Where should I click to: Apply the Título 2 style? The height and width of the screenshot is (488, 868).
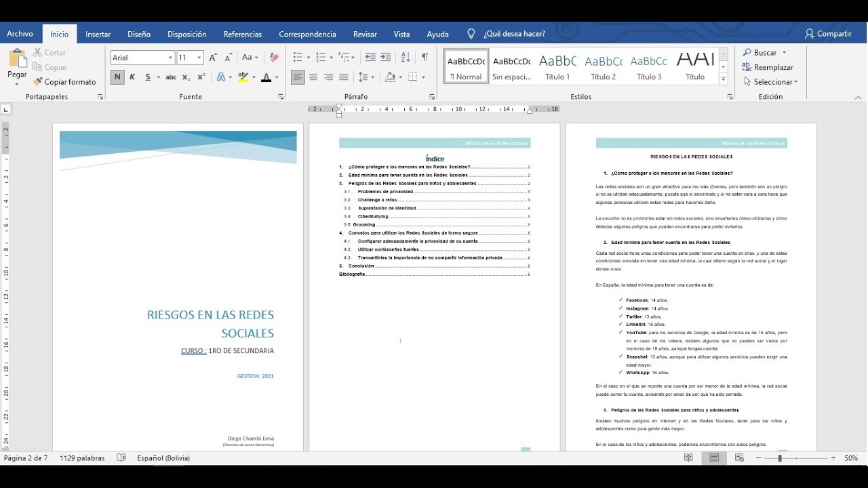604,66
